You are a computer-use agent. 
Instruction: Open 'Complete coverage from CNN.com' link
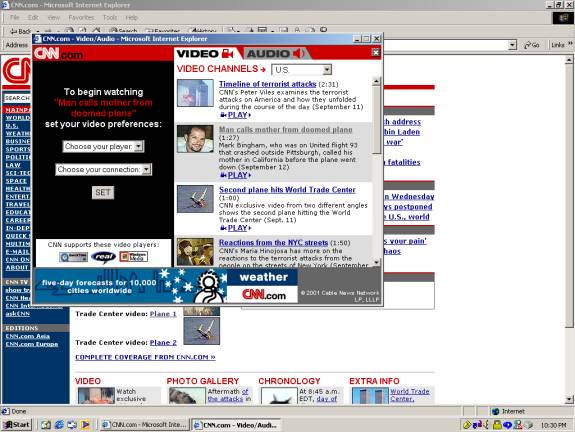point(145,357)
